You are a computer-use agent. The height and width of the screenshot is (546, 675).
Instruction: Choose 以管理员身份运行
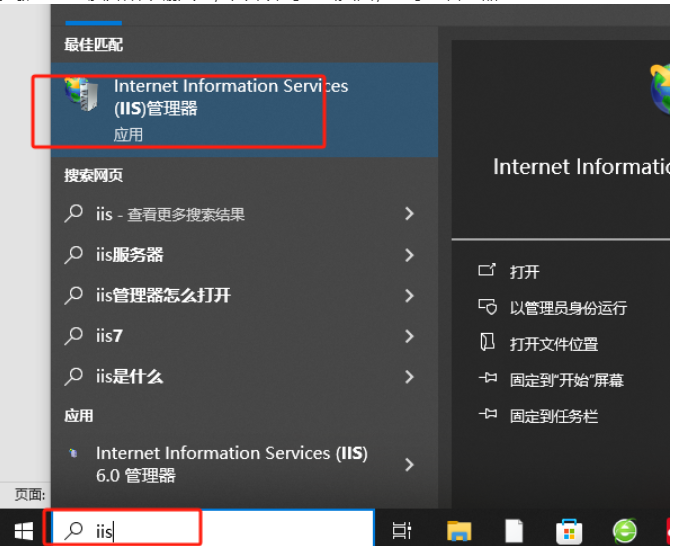click(568, 308)
